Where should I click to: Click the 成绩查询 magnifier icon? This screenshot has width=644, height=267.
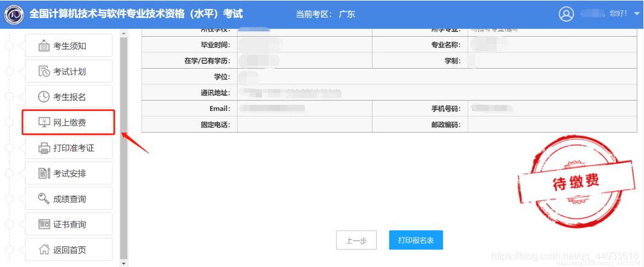[x=44, y=198]
